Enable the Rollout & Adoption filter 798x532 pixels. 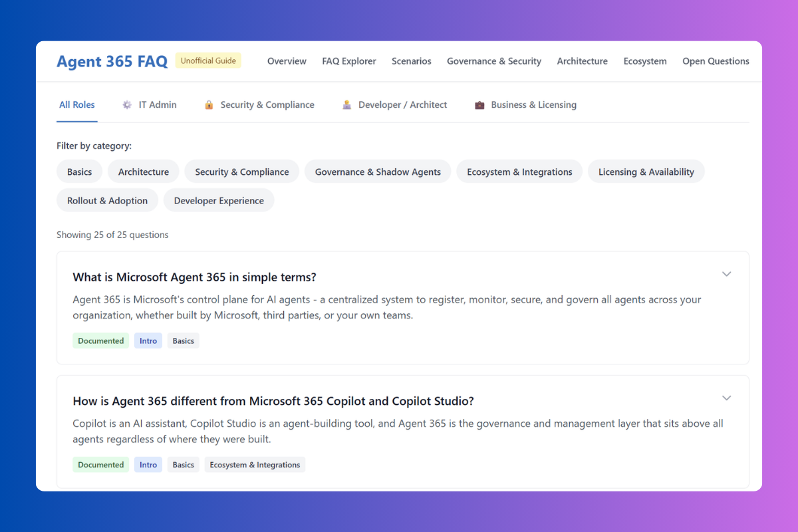(x=107, y=199)
